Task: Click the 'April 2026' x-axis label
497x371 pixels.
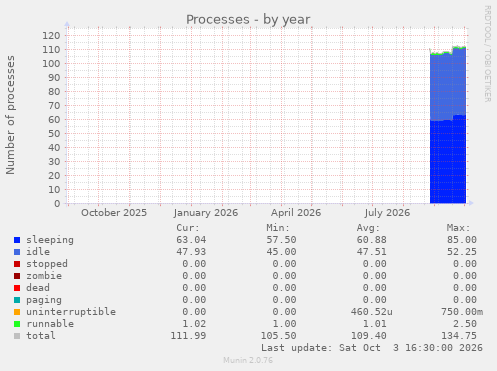Action: point(296,213)
